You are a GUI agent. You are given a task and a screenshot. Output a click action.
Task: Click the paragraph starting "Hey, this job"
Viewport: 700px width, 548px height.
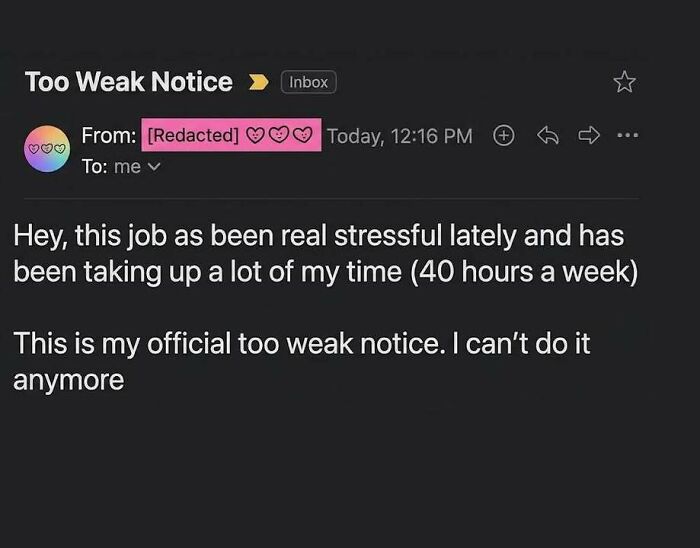click(x=326, y=253)
